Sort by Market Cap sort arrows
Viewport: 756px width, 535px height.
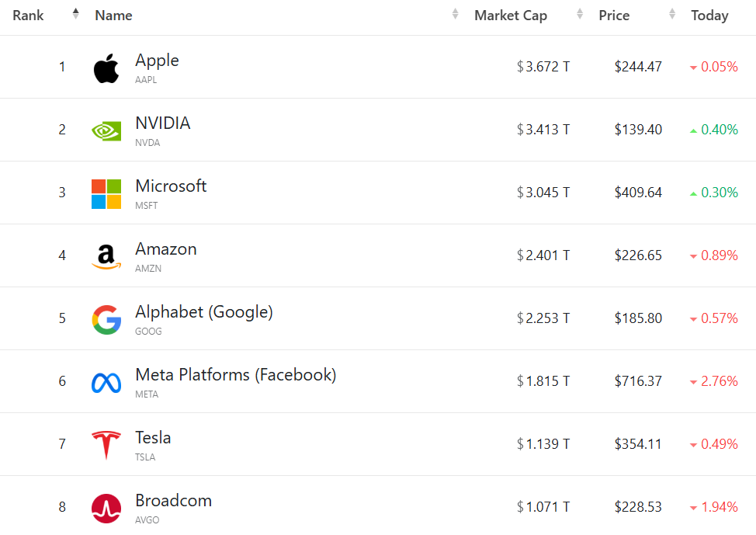pos(580,14)
